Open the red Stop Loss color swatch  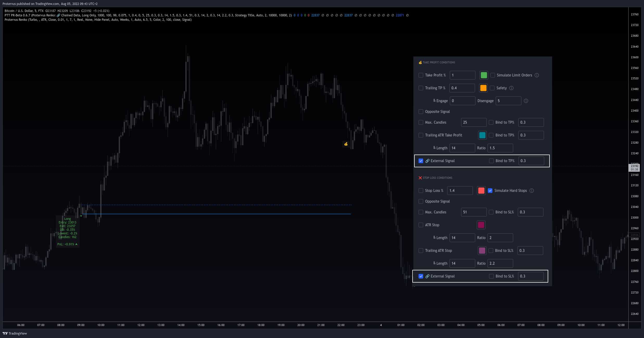481,191
